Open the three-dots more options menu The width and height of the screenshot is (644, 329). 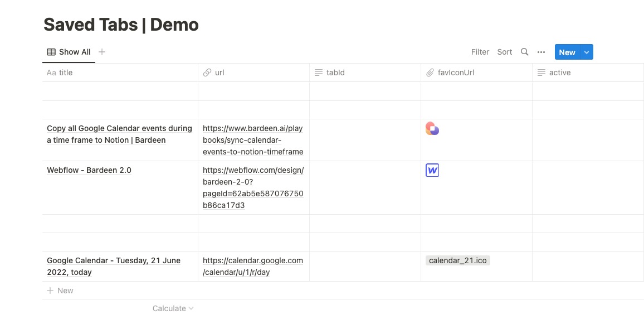point(541,52)
